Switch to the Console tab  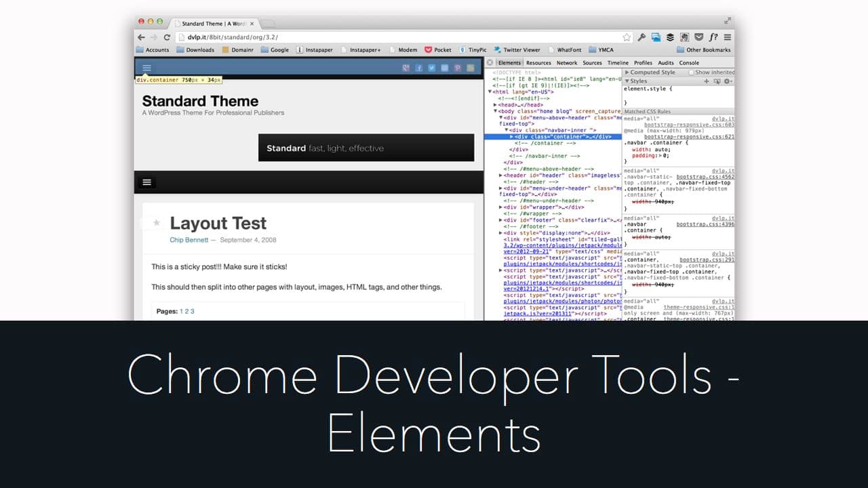pos(689,62)
